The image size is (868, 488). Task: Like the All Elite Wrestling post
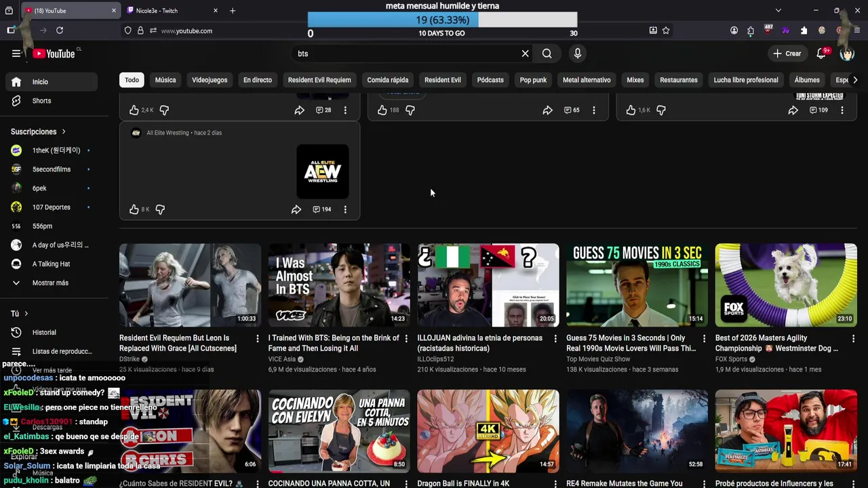coord(134,209)
